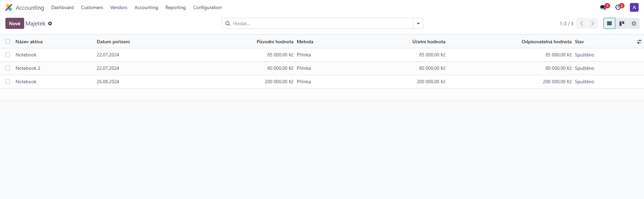The width and height of the screenshot is (644, 199).
Task: Switch to list view
Action: [609, 23]
